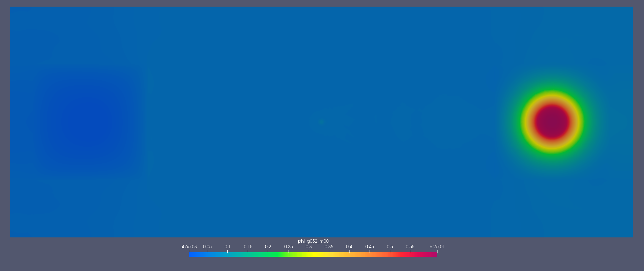Screen dimensions: 644x271
Task: Select the 0.05 legend tick label
Action: (207, 247)
